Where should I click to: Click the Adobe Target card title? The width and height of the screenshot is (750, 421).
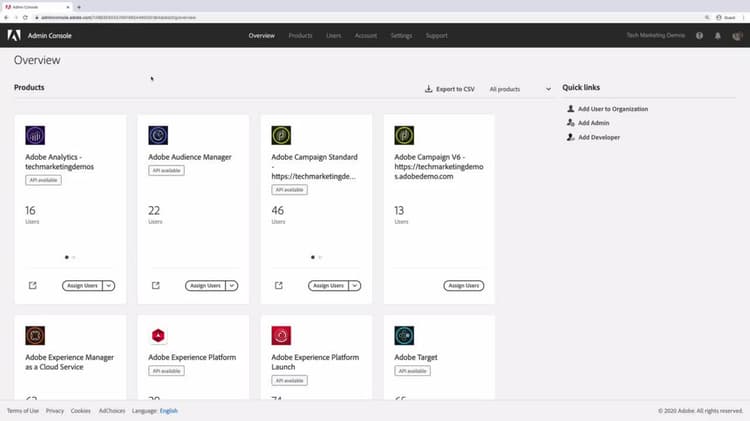416,357
